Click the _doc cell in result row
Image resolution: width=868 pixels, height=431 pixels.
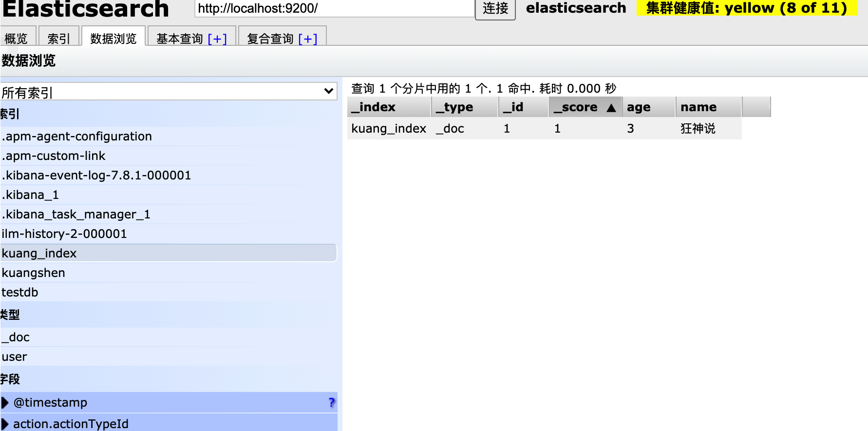(450, 128)
